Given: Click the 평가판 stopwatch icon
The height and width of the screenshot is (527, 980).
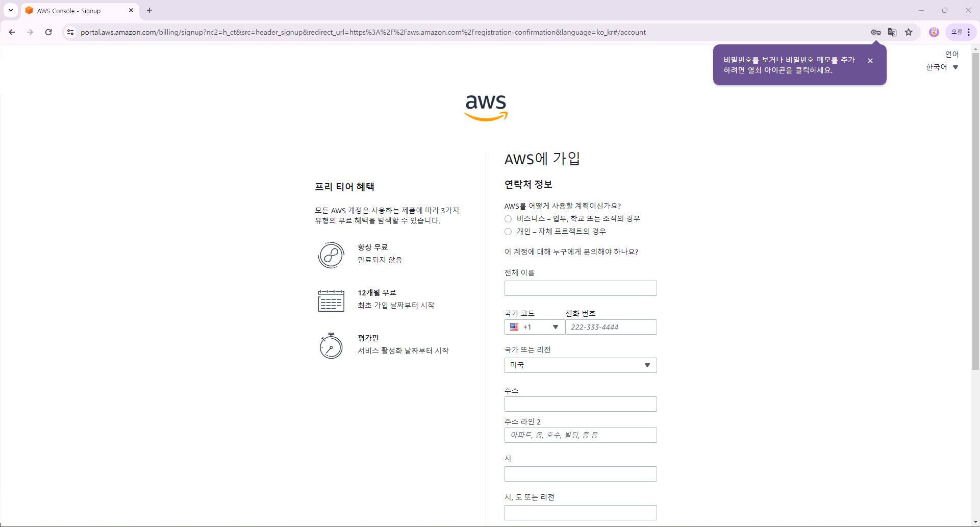Looking at the screenshot, I should (331, 346).
